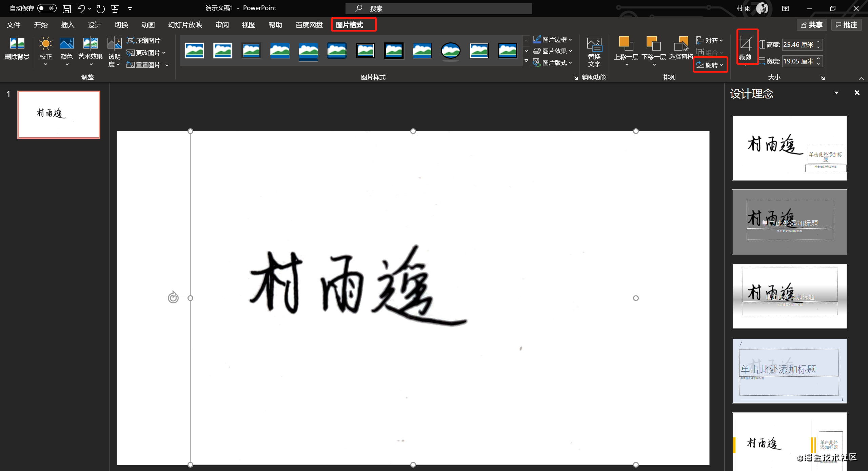868x471 pixels.
Task: Switch to the 动画 tab
Action: (x=147, y=24)
